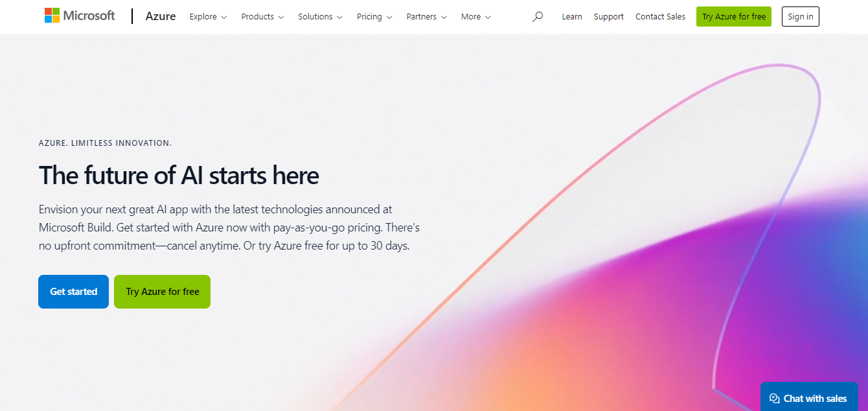Image resolution: width=868 pixels, height=411 pixels.
Task: Go to the Azure home link
Action: [161, 16]
